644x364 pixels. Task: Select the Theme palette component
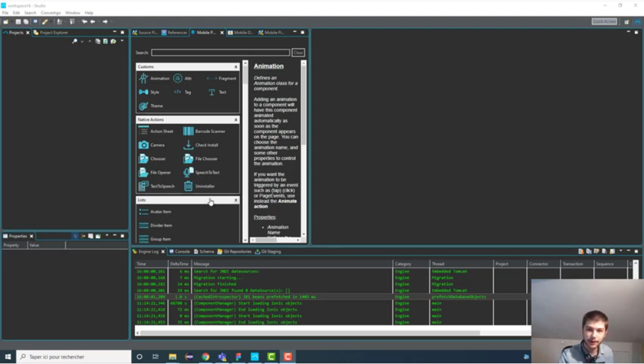click(151, 106)
